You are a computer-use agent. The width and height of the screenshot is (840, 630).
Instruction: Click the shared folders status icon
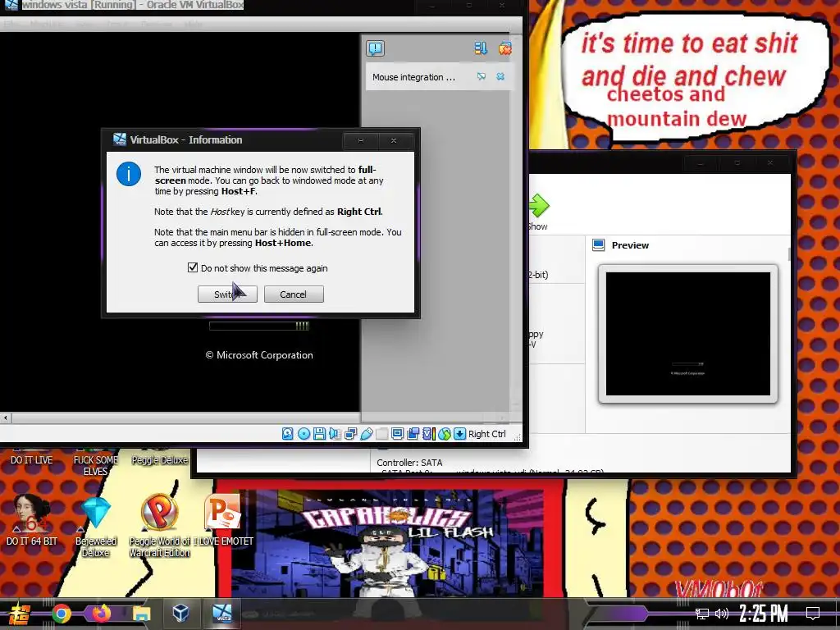(x=381, y=434)
